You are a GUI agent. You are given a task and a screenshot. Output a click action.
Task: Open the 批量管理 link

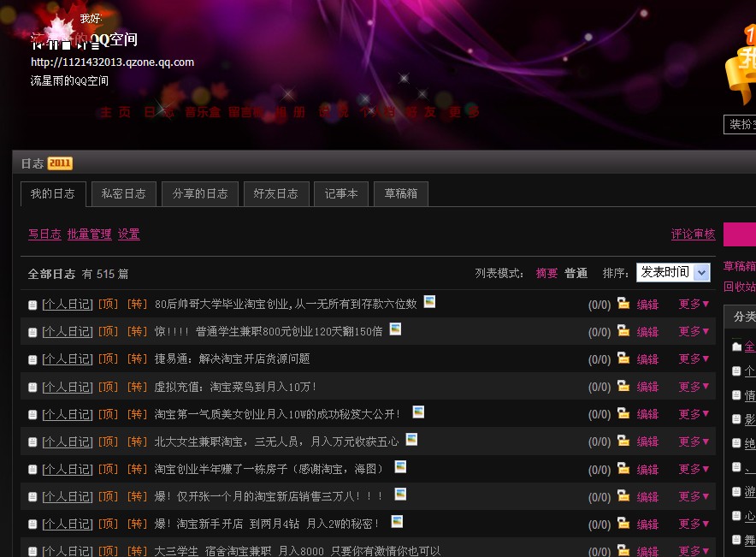(x=89, y=234)
